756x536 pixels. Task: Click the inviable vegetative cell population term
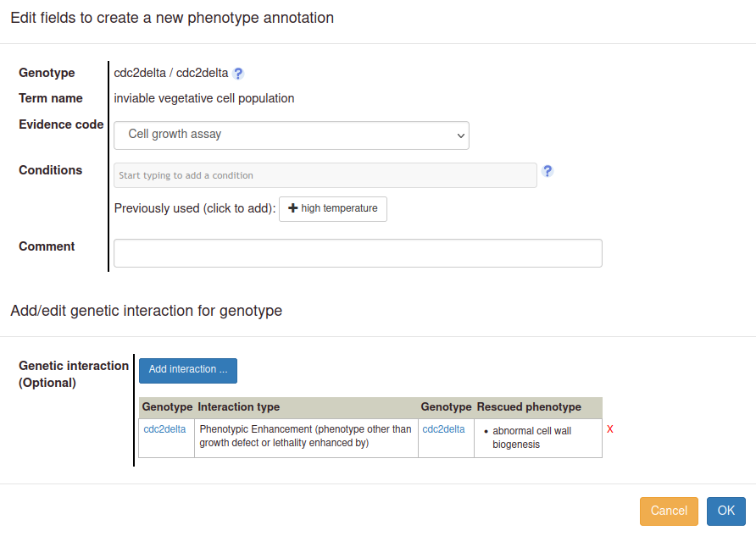click(204, 98)
